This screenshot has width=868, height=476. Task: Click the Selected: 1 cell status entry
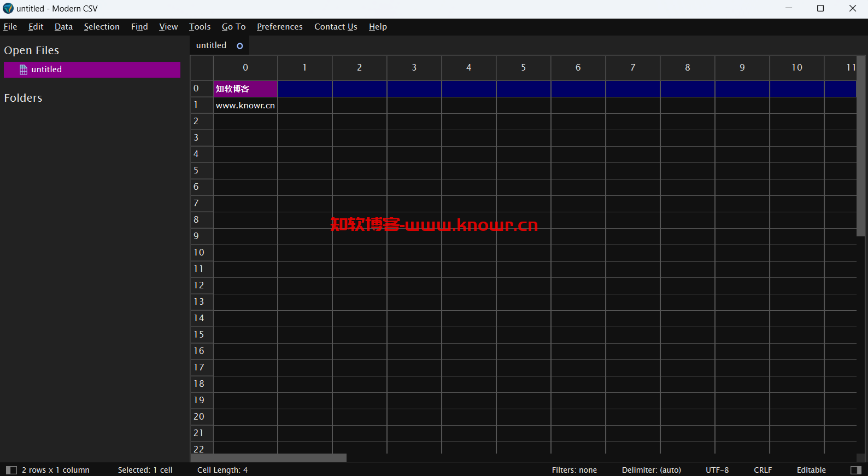click(x=145, y=470)
